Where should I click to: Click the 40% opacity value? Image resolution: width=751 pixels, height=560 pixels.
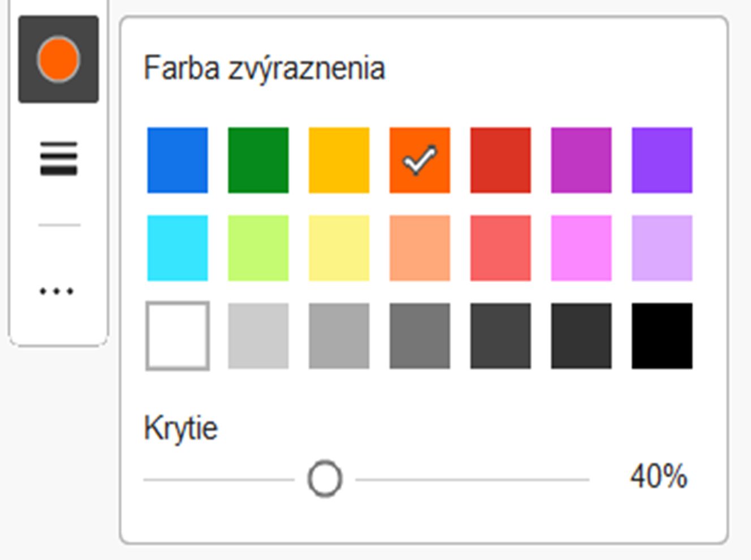coord(658,478)
